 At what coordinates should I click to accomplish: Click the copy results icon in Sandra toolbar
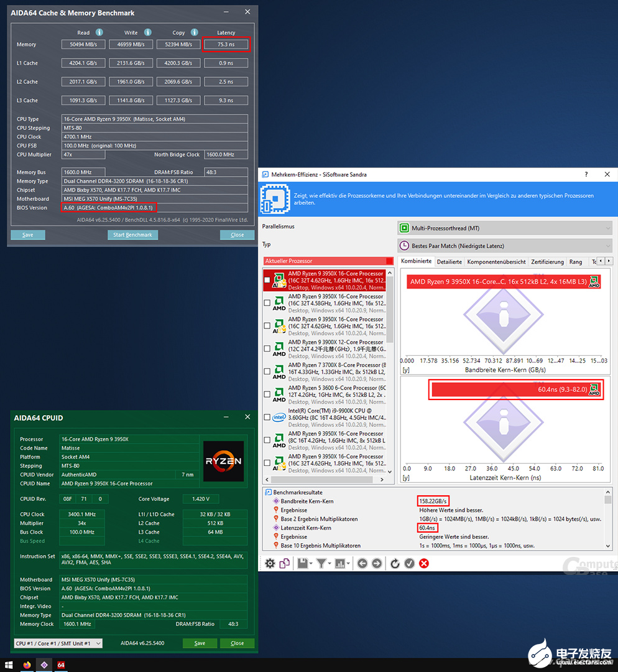(284, 563)
